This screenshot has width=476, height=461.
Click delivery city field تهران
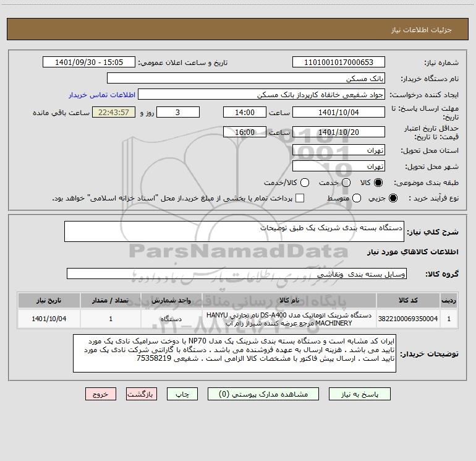tap(339, 166)
